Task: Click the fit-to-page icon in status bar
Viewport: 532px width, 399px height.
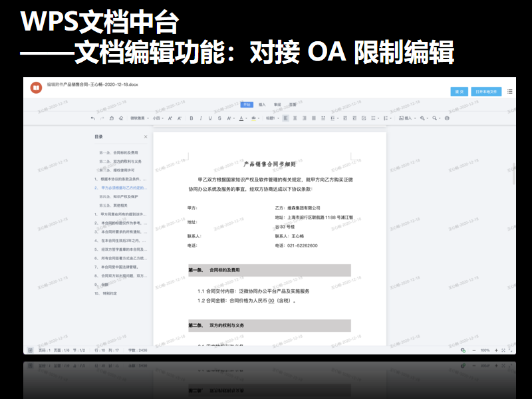Action: click(503, 350)
